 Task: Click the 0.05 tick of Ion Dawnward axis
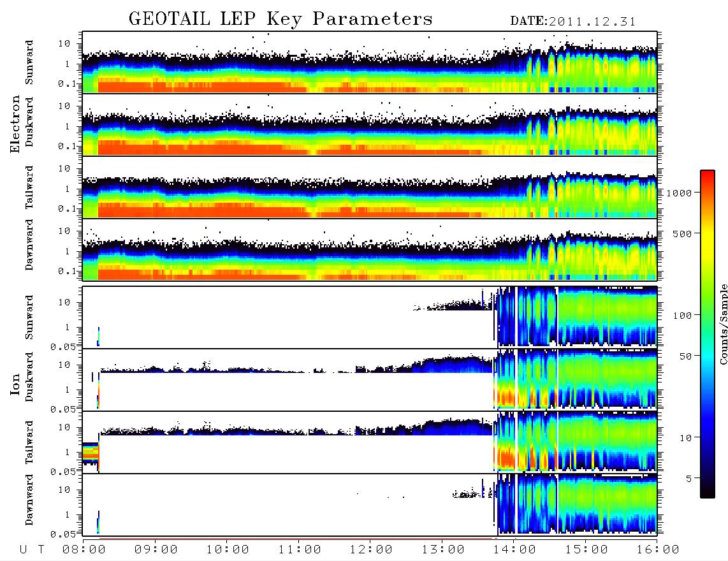pyautogui.click(x=62, y=534)
